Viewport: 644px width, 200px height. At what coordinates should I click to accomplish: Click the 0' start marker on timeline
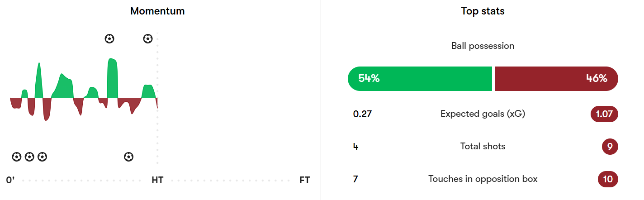pyautogui.click(x=10, y=180)
